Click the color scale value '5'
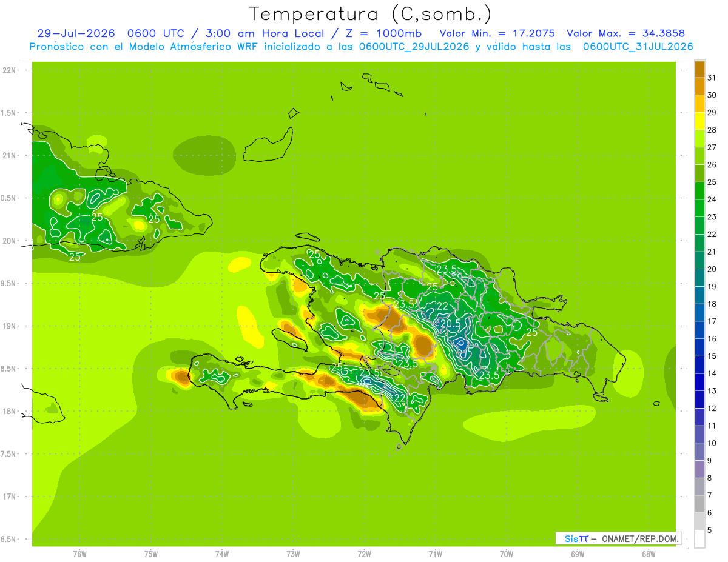The image size is (728, 562). coord(710,530)
